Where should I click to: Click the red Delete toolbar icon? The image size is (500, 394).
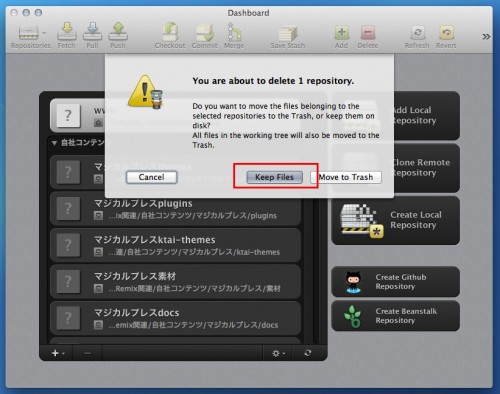[x=368, y=33]
